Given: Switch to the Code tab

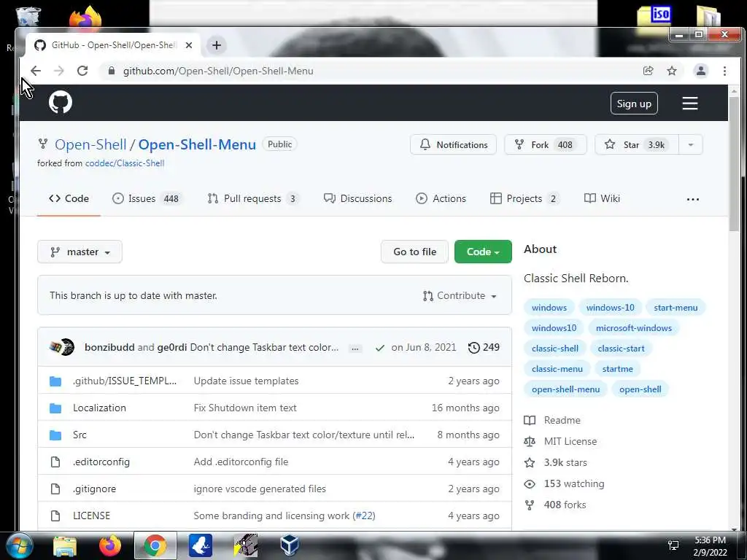Looking at the screenshot, I should click(x=69, y=198).
